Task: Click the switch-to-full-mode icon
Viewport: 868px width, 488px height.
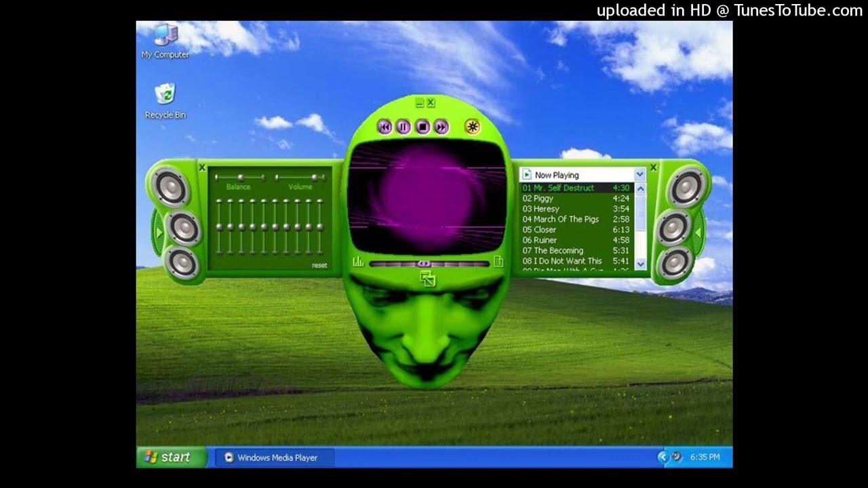Action: (427, 279)
